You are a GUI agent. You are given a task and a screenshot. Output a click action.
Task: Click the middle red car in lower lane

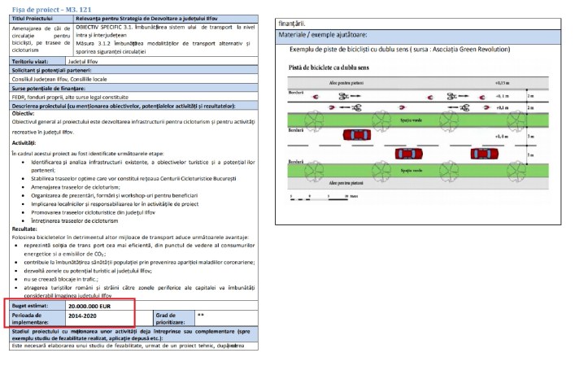409,154
